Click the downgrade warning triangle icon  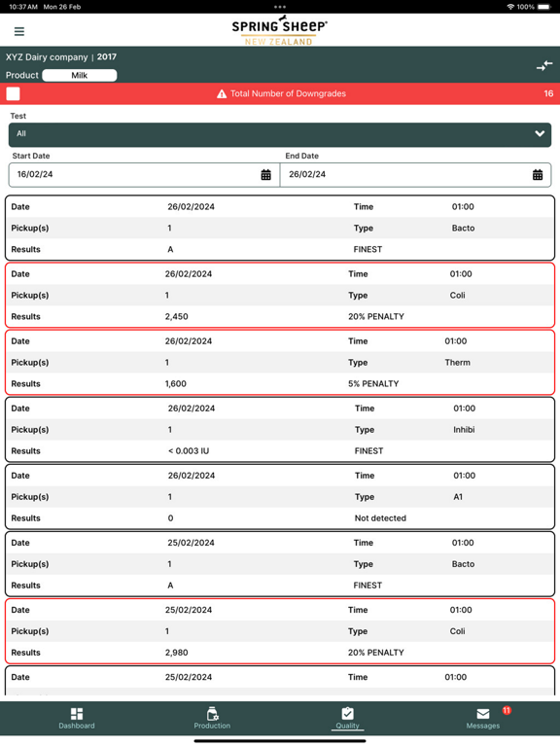pos(222,93)
